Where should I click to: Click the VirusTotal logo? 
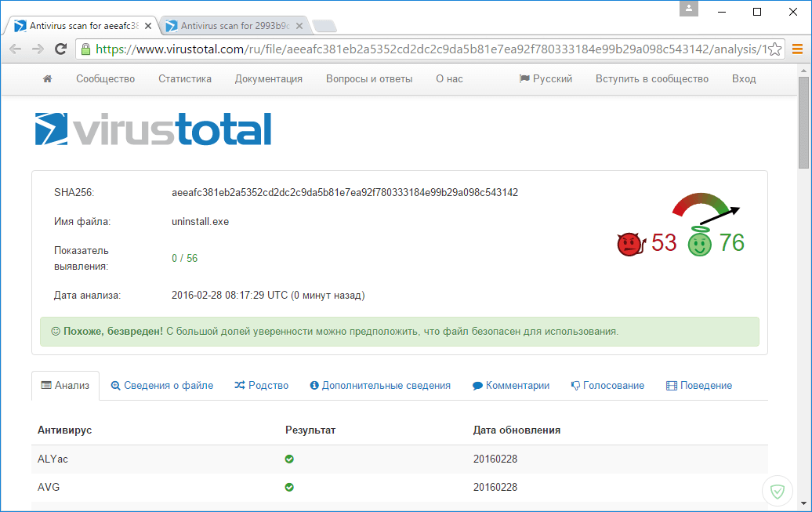tap(154, 129)
